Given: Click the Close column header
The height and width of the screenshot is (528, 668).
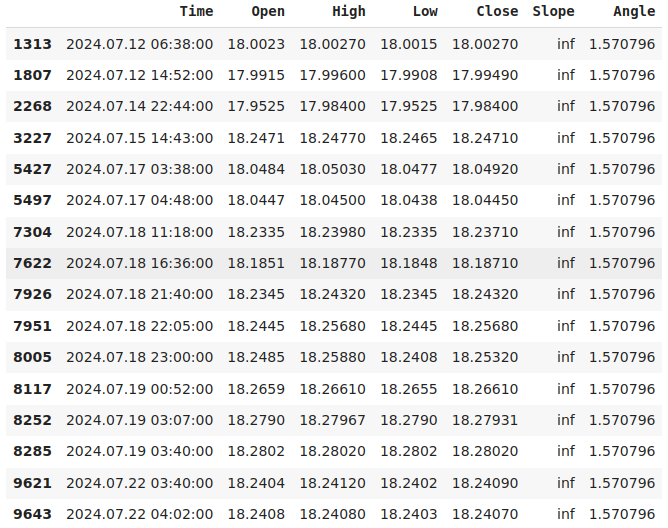Looking at the screenshot, I should point(497,12).
